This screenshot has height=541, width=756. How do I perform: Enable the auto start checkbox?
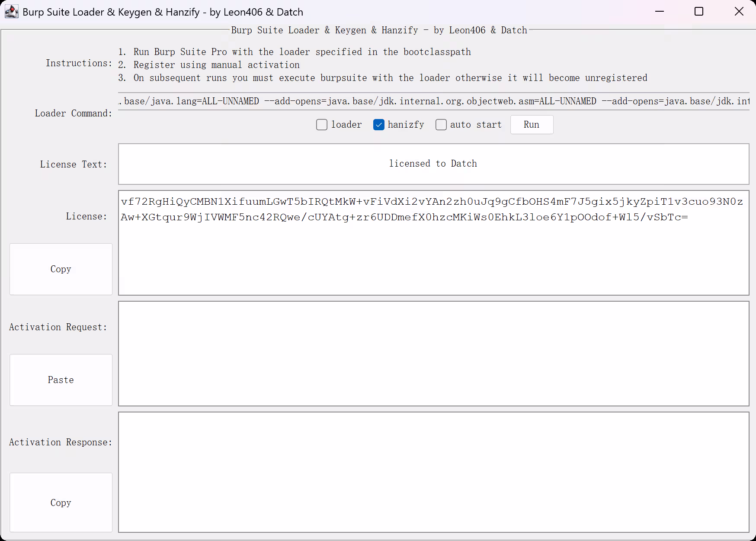point(441,125)
